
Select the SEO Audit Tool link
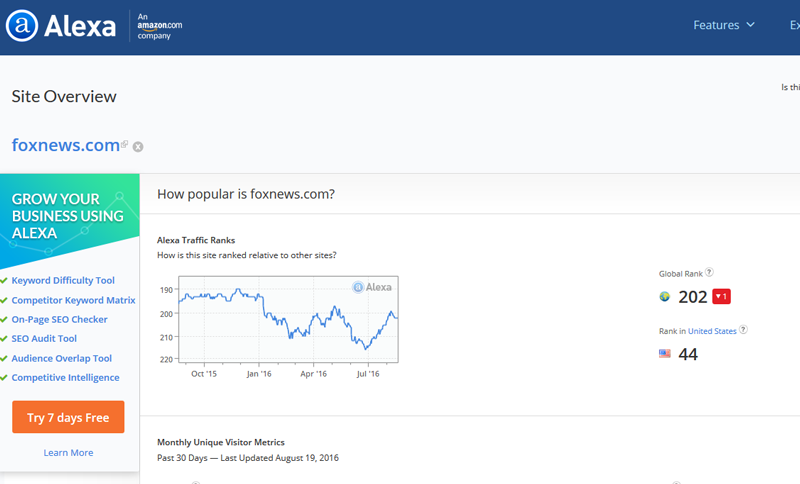coord(44,339)
